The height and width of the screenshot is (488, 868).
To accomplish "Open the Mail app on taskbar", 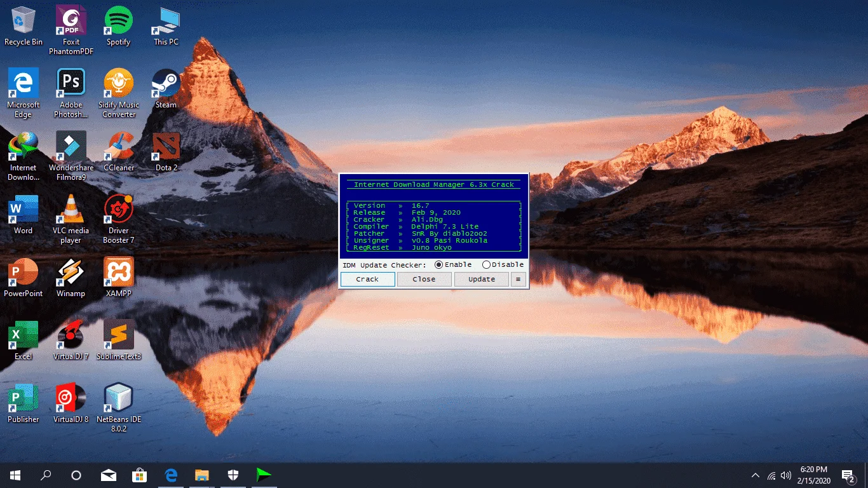I will coord(109,475).
